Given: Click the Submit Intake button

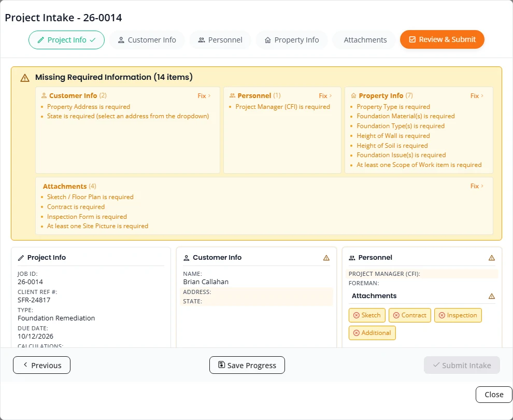Looking at the screenshot, I should (x=462, y=365).
